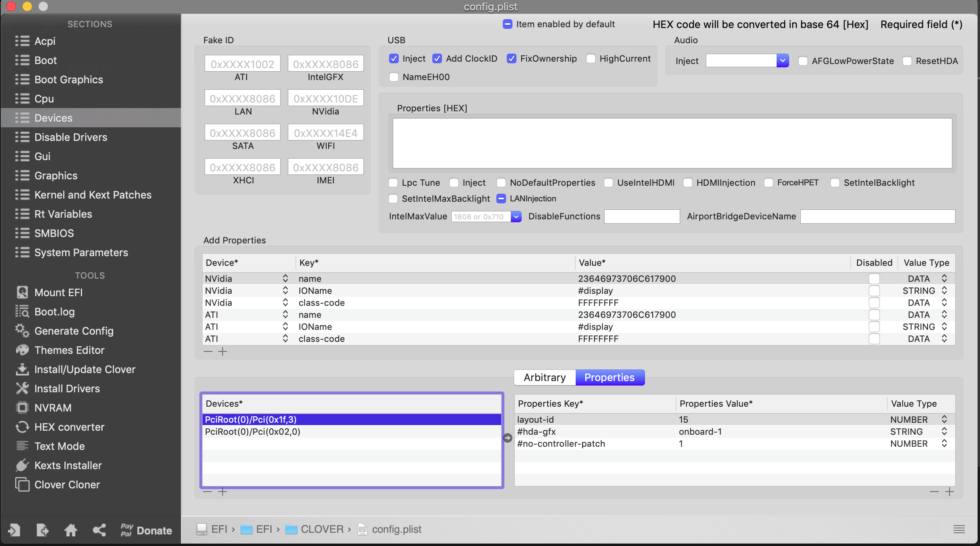
Task: Select the Properties tab
Action: pyautogui.click(x=610, y=377)
